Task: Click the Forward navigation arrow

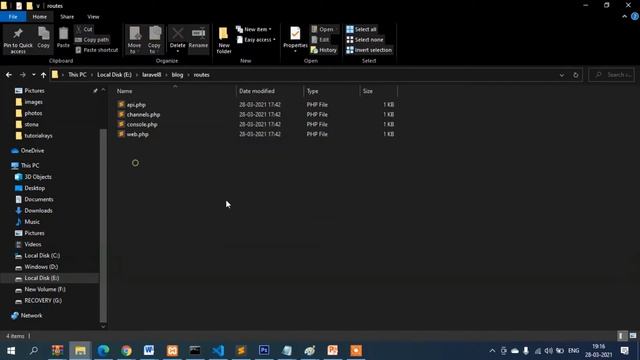Action: (22, 75)
